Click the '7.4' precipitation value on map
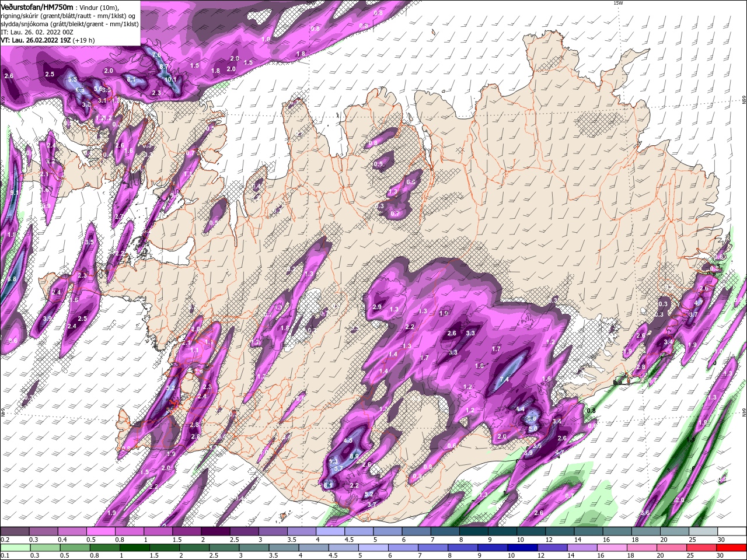Screen dimensions: 747x560 tap(505, 380)
